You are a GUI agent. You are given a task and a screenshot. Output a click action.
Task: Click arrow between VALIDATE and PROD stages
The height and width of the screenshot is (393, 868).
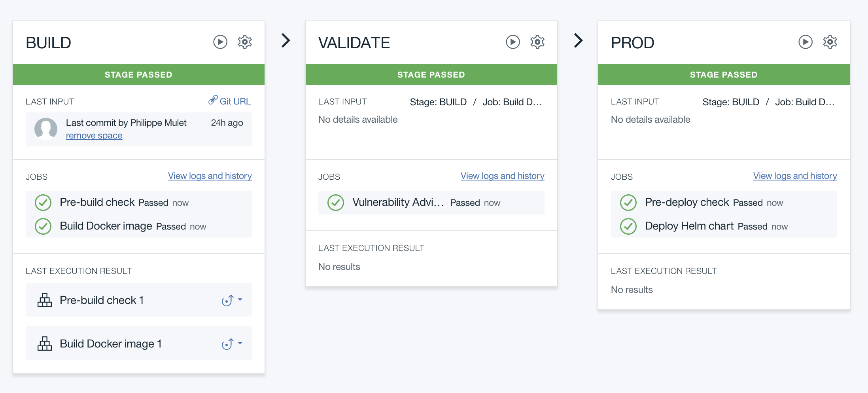point(578,40)
